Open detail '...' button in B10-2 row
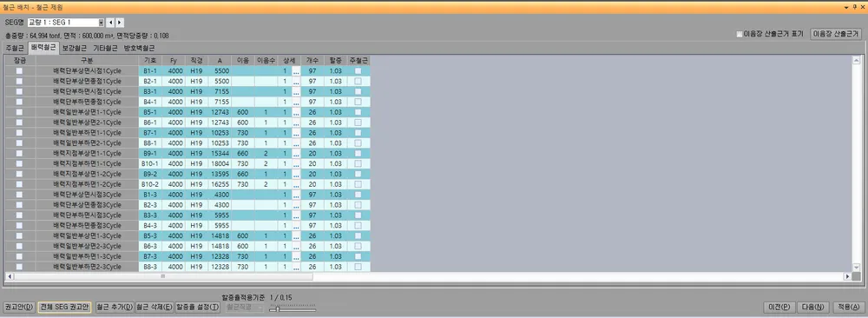 coord(296,184)
